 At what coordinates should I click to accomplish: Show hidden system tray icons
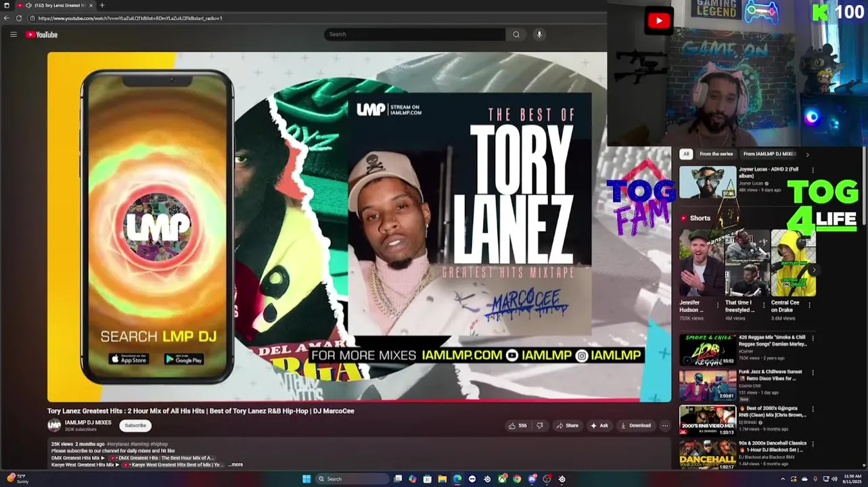[783, 479]
